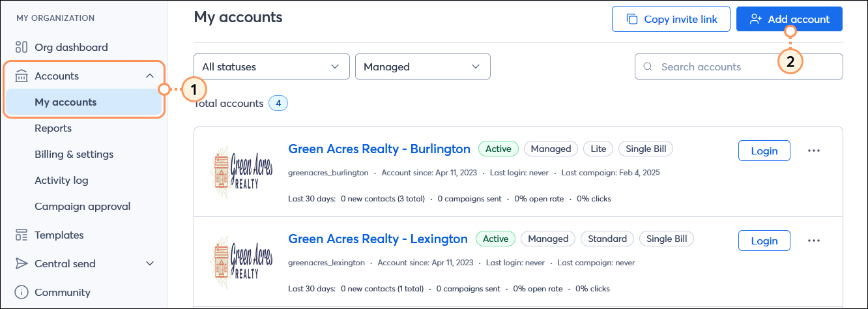Open more options for Lexington account
The height and width of the screenshot is (309, 868).
click(x=814, y=241)
